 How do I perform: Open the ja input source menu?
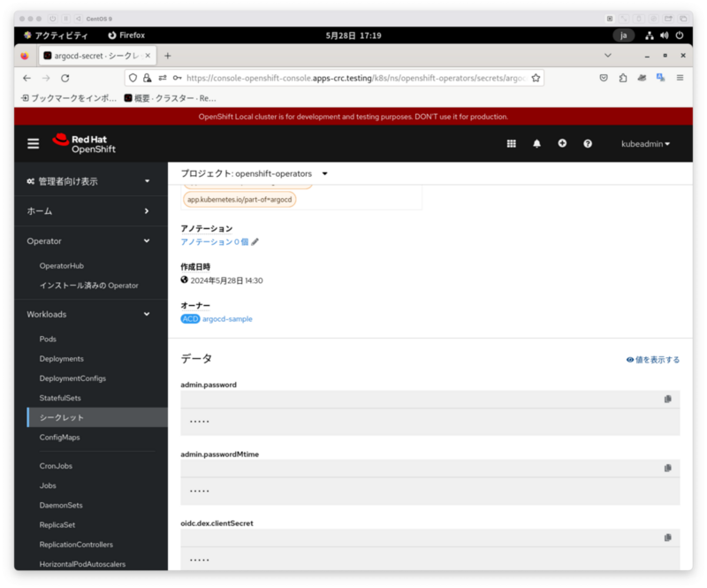[x=624, y=35]
